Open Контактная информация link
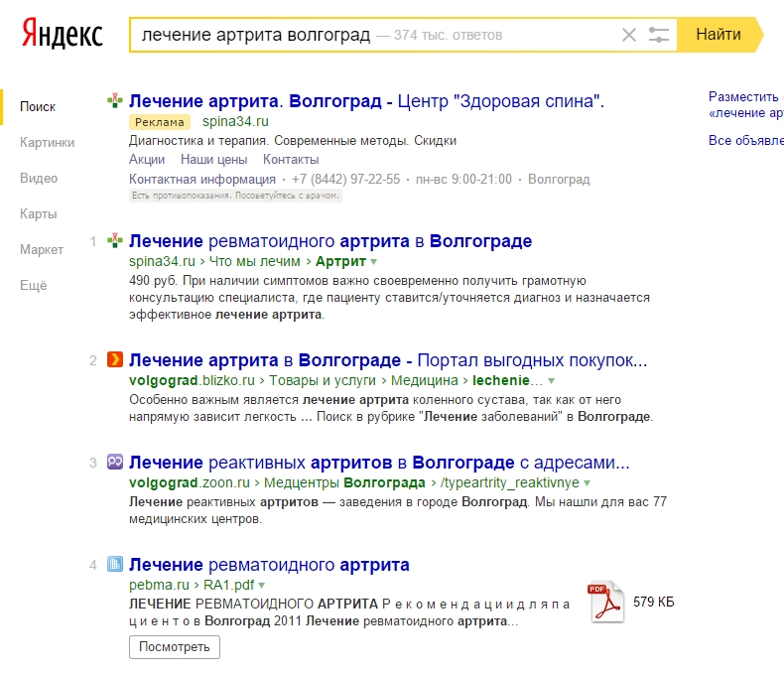 pos(202,179)
